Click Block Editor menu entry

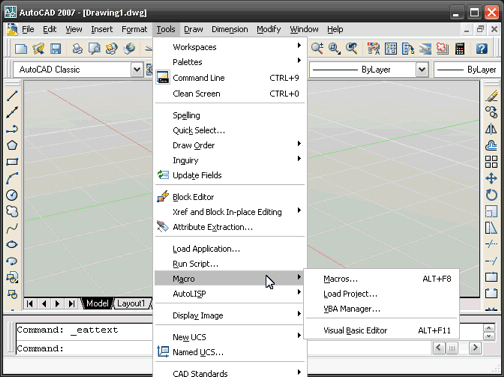coord(230,197)
